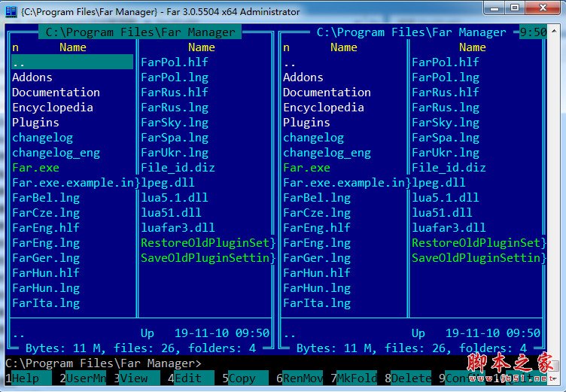Select FarPol.lng in right panel

click(446, 77)
